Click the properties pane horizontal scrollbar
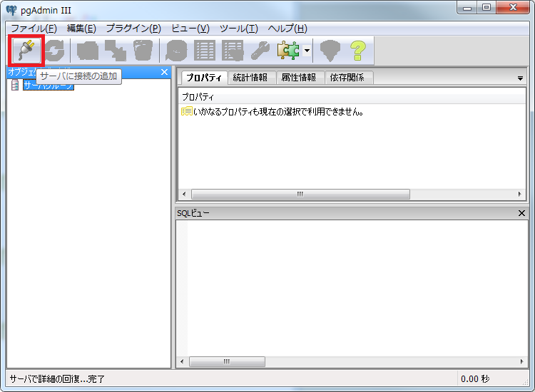This screenshot has width=535, height=392. coord(300,194)
